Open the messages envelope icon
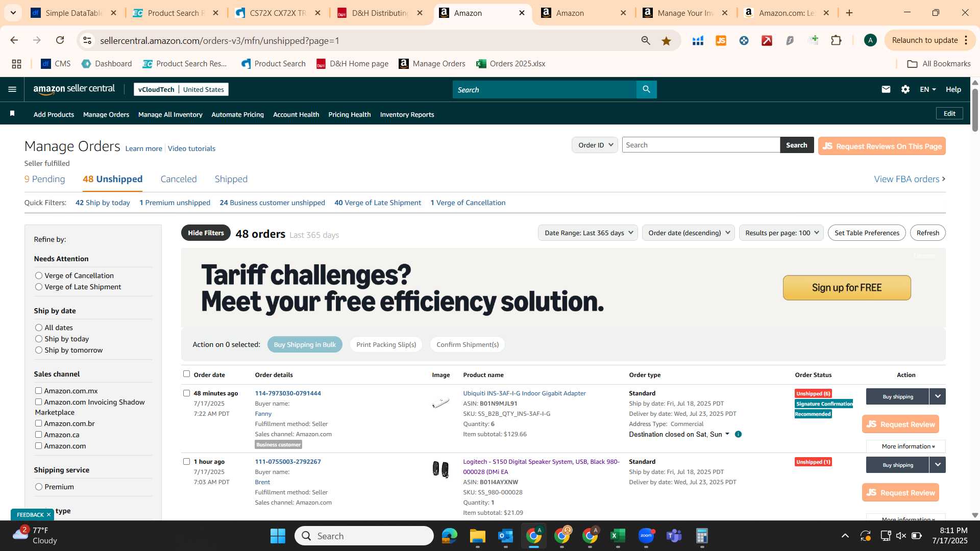Viewport: 980px width, 551px height. 886,89
